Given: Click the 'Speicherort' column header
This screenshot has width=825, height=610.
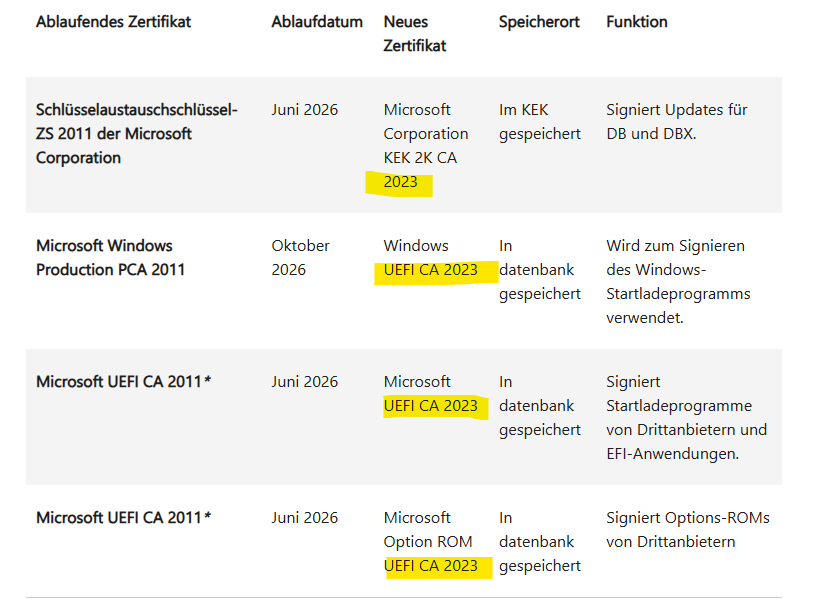Looking at the screenshot, I should point(539,21).
